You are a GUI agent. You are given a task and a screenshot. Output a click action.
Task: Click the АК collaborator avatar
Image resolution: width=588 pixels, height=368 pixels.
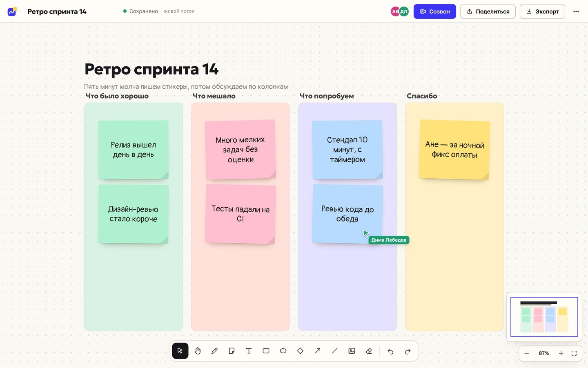click(395, 11)
